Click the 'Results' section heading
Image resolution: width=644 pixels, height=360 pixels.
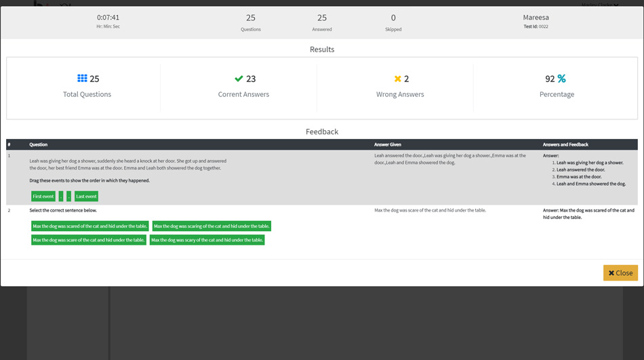tap(322, 49)
